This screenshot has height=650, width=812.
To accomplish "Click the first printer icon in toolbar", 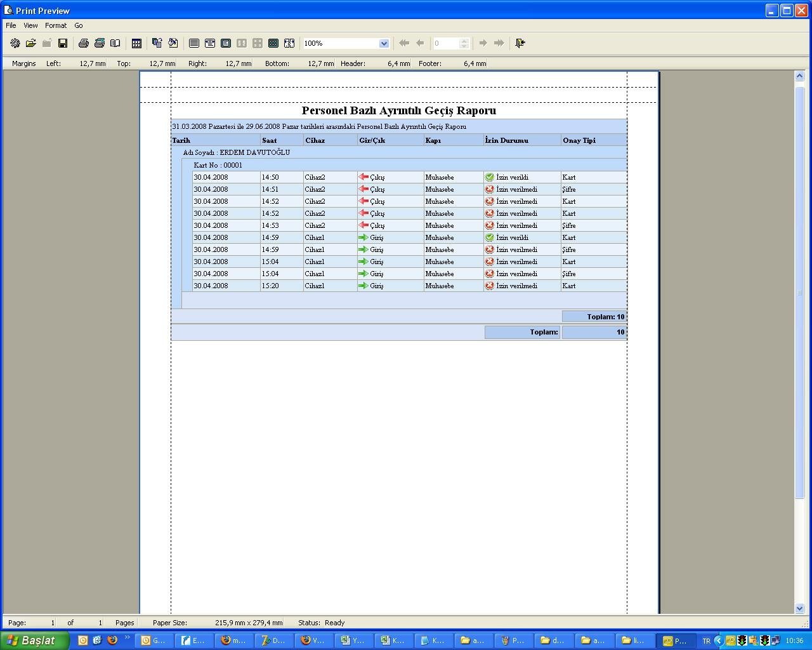I will click(83, 43).
